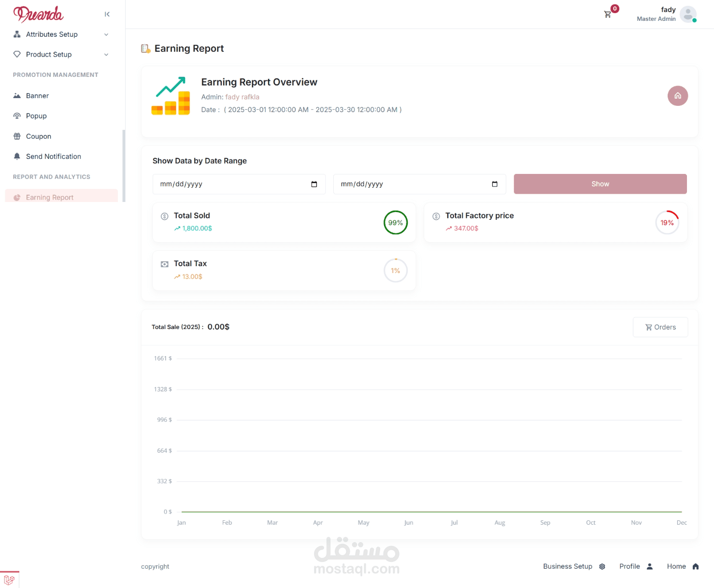Click the Laravel debug icon at bottom left
Image resolution: width=714 pixels, height=588 pixels.
(x=9, y=580)
